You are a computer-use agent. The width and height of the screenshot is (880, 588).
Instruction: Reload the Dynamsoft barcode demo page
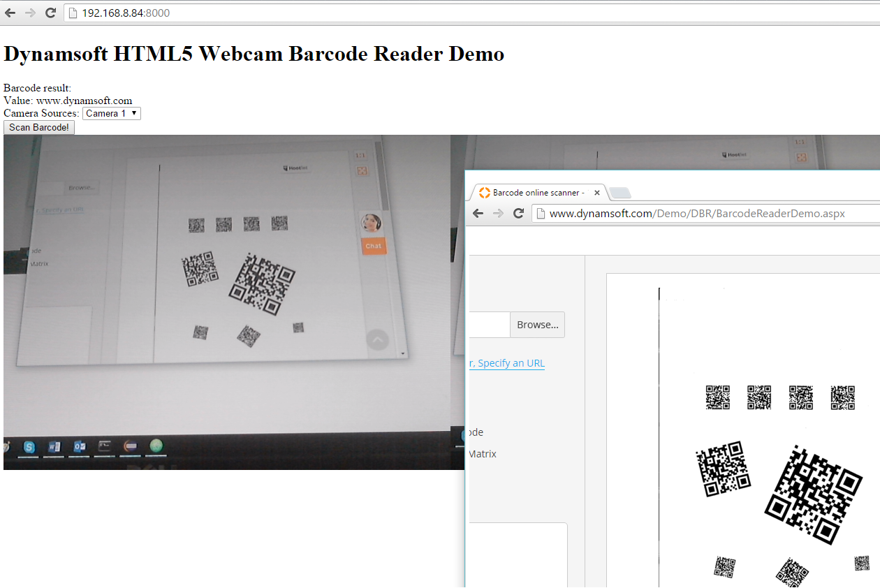click(x=518, y=214)
